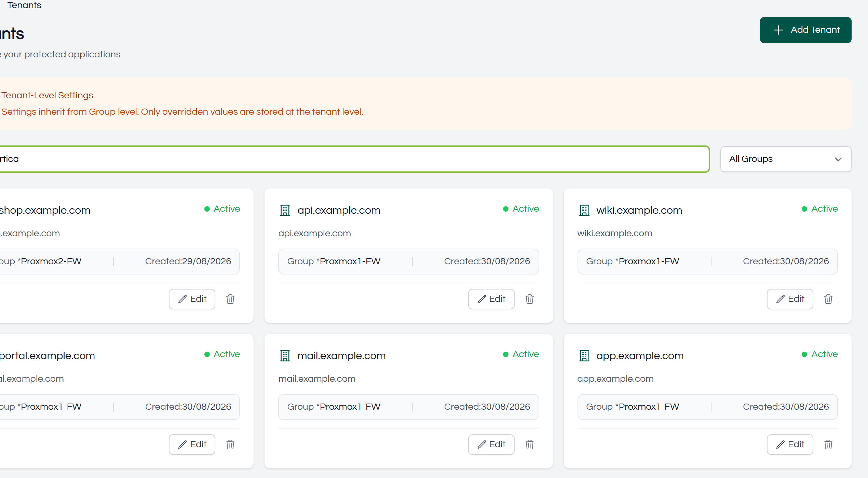This screenshot has width=868, height=478.
Task: Edit the shop.example.com tenant
Action: click(192, 299)
